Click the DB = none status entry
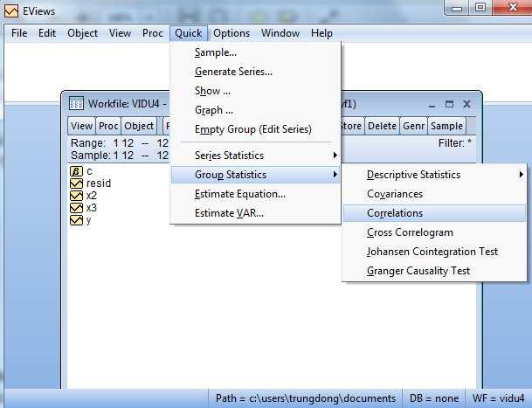 click(434, 398)
